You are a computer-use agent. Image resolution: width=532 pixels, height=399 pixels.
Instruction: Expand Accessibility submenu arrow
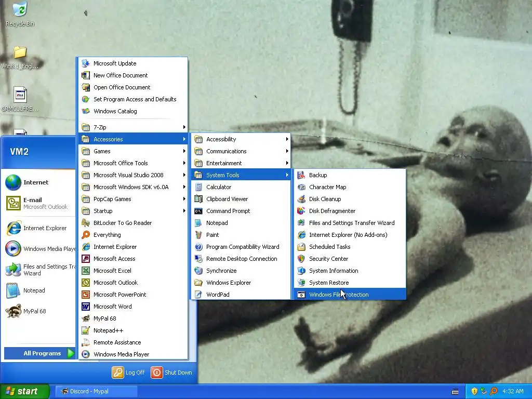click(x=287, y=139)
